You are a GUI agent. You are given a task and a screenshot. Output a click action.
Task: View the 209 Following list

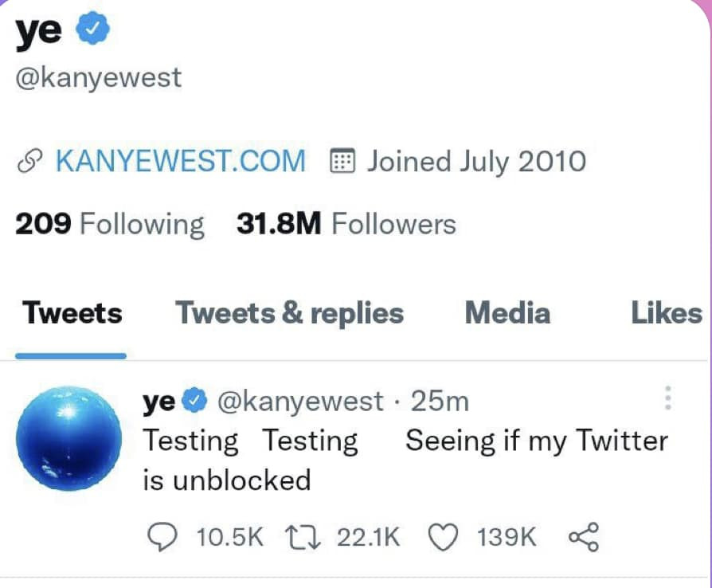pyautogui.click(x=110, y=225)
